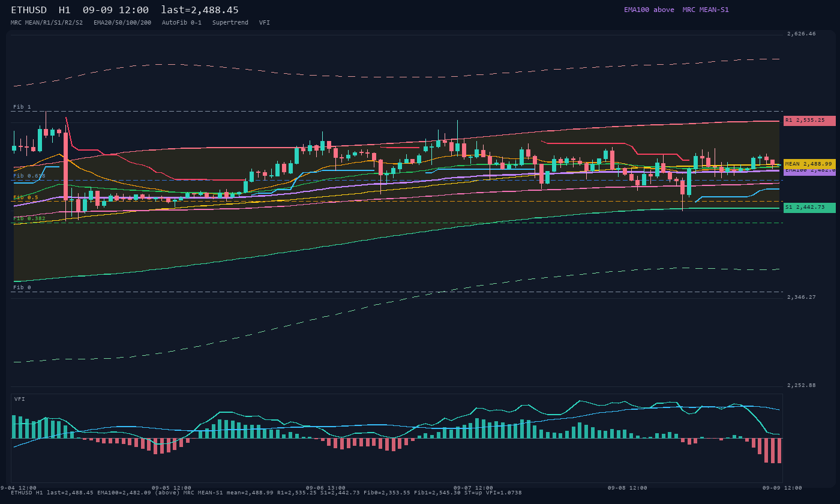Click the bottom status summary line

(266, 493)
